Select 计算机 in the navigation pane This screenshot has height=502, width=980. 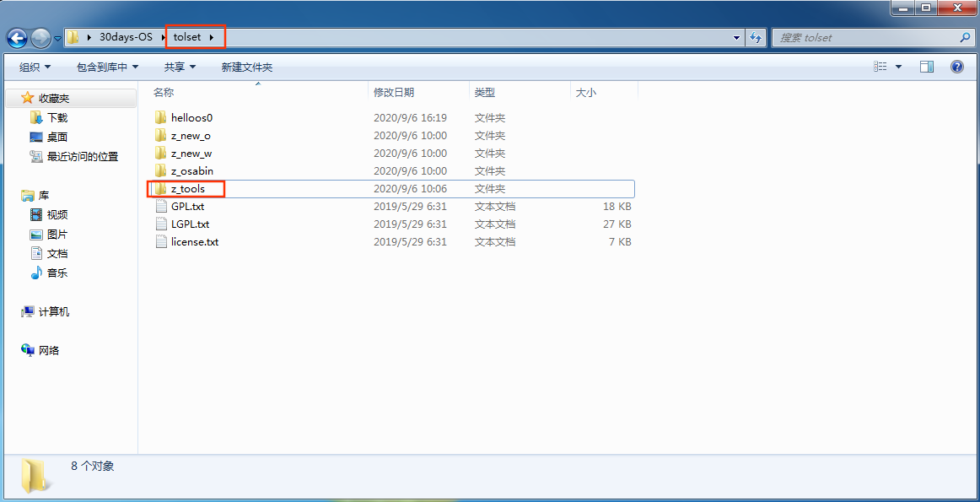pos(54,312)
